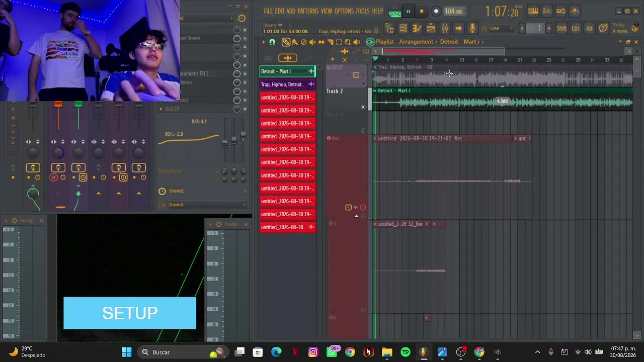
Task: Click the round Playlist window icon
Action: click(x=370, y=42)
